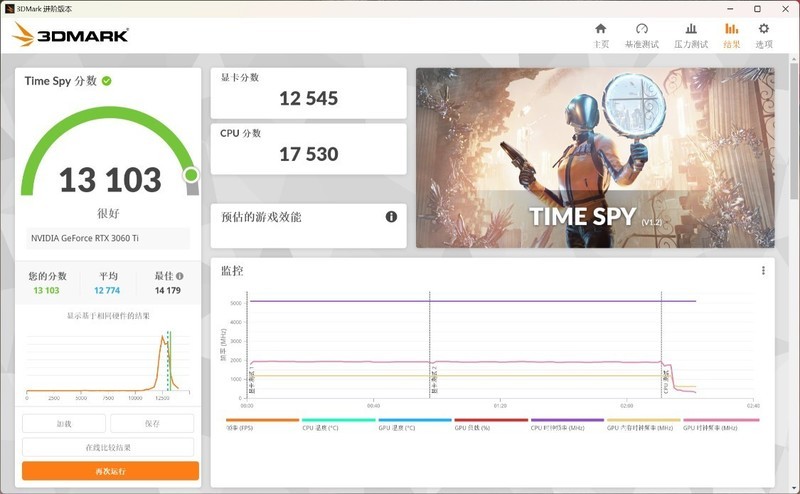Open the 基准测试 benchmarks gauge icon
This screenshot has width=800, height=494.
(x=642, y=29)
